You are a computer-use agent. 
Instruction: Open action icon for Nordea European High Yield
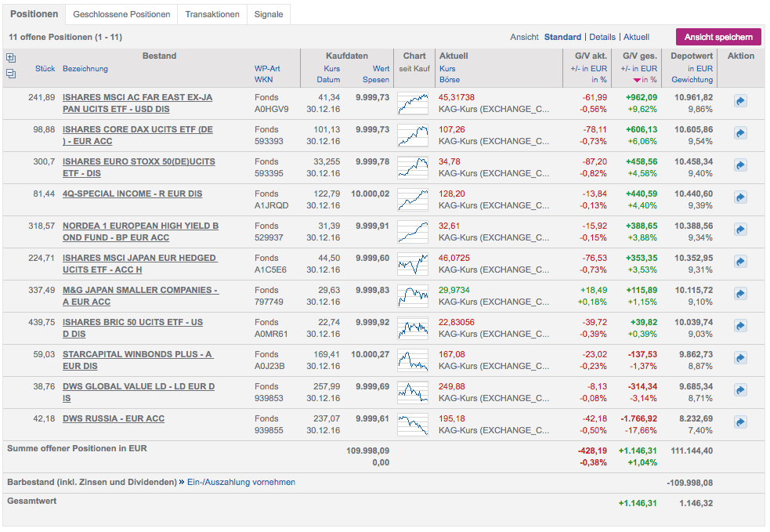[740, 230]
